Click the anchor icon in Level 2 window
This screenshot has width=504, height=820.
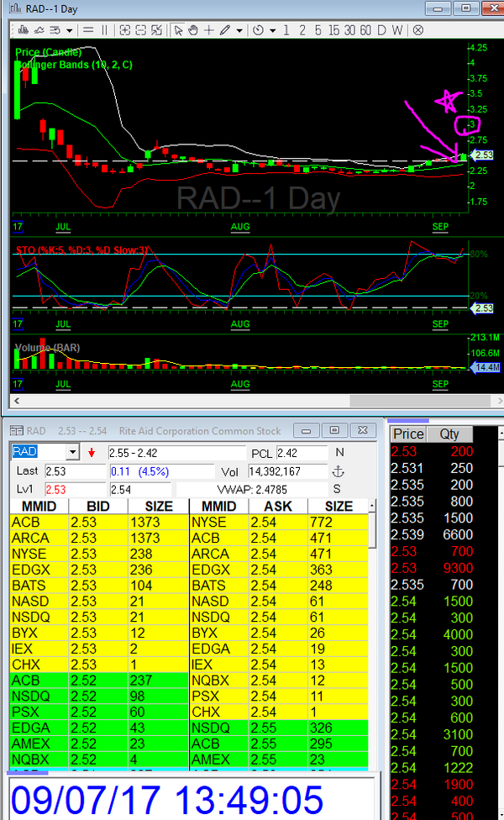point(339,471)
